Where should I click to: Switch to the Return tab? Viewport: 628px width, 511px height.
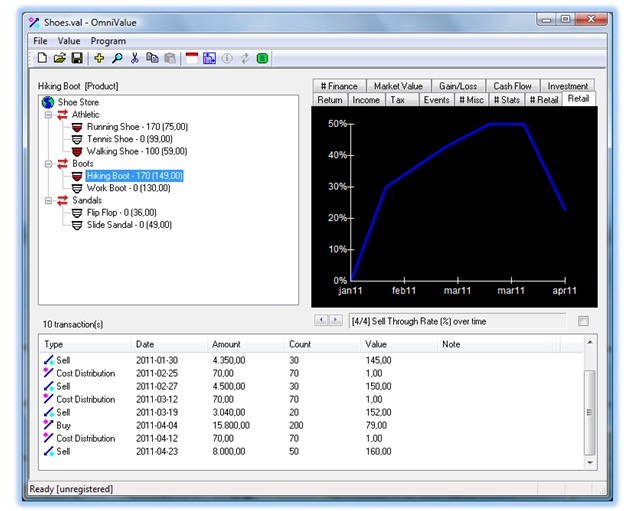330,100
